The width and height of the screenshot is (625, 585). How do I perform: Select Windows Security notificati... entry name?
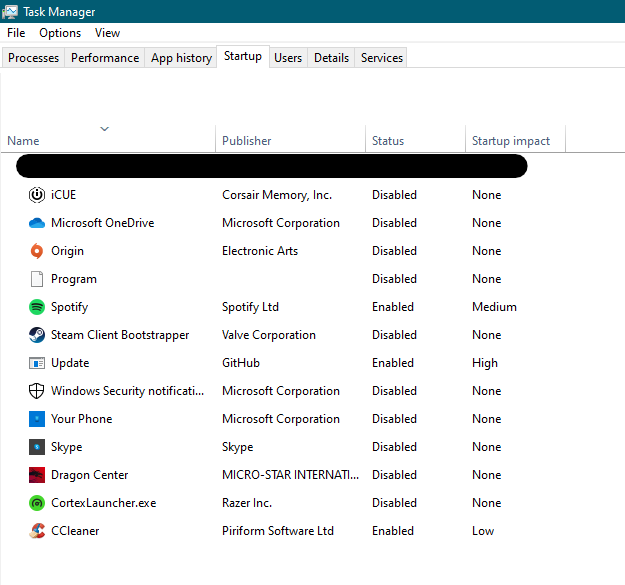[128, 391]
